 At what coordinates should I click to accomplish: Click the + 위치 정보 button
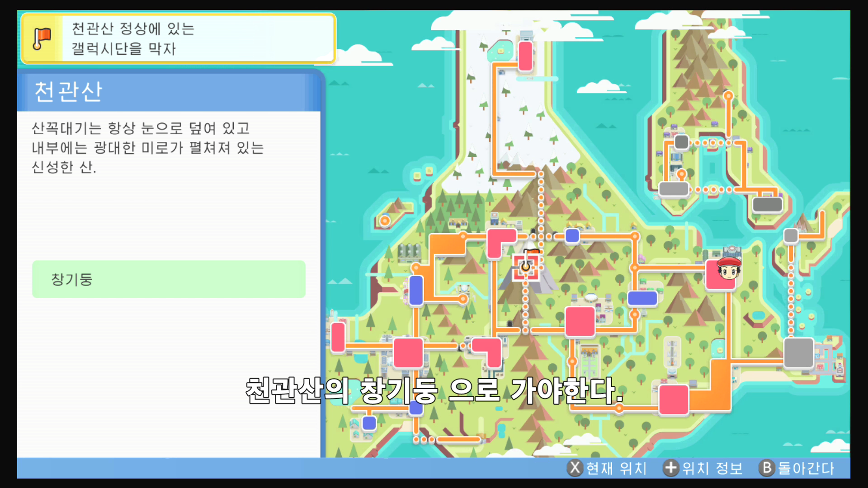click(703, 468)
